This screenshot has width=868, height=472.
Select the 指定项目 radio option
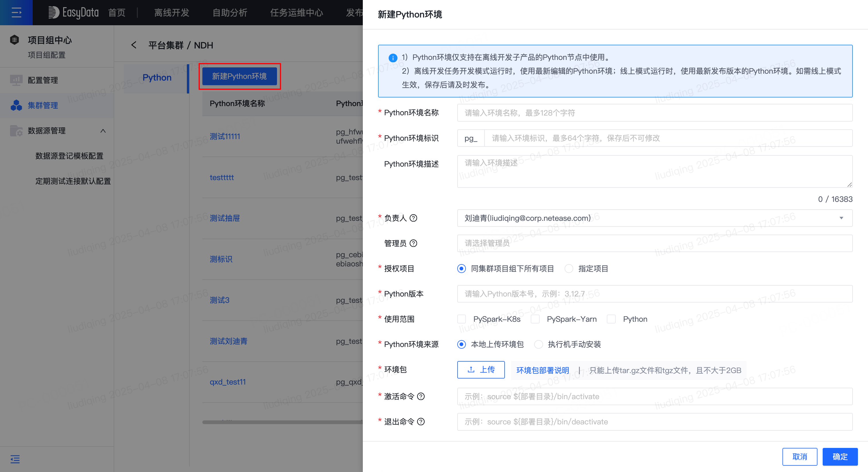(x=569, y=268)
